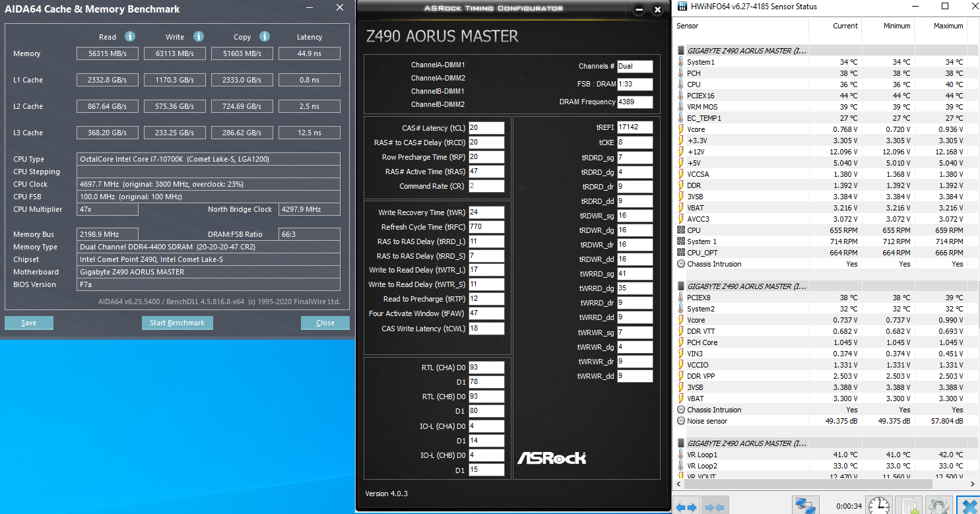The width and height of the screenshot is (980, 514).
Task: Click the elapsed time 0:00:34 in HWiNFO
Action: click(848, 506)
